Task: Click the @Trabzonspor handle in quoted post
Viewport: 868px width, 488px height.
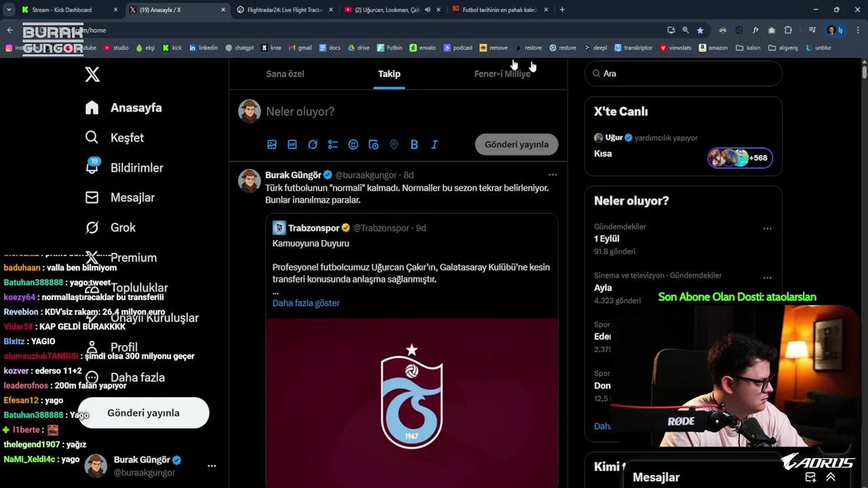Action: click(x=381, y=228)
